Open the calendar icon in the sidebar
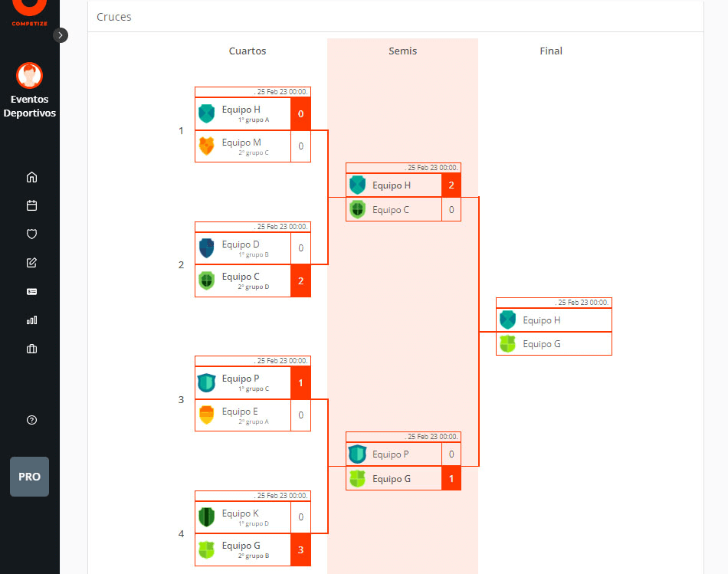The height and width of the screenshot is (574, 728). point(31,205)
